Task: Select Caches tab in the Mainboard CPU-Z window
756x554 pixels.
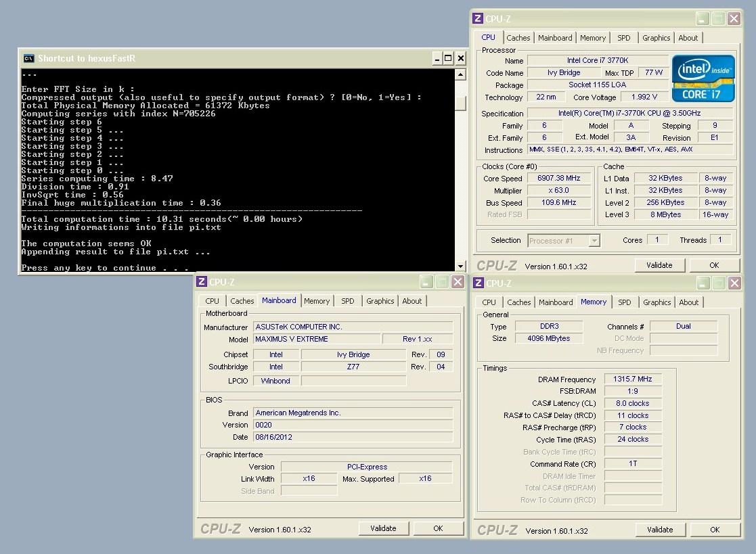Action: pos(242,300)
